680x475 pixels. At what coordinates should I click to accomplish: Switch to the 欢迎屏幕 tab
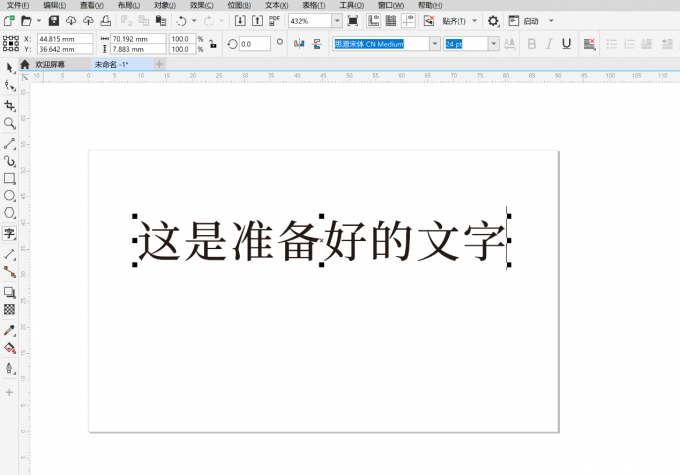point(50,65)
